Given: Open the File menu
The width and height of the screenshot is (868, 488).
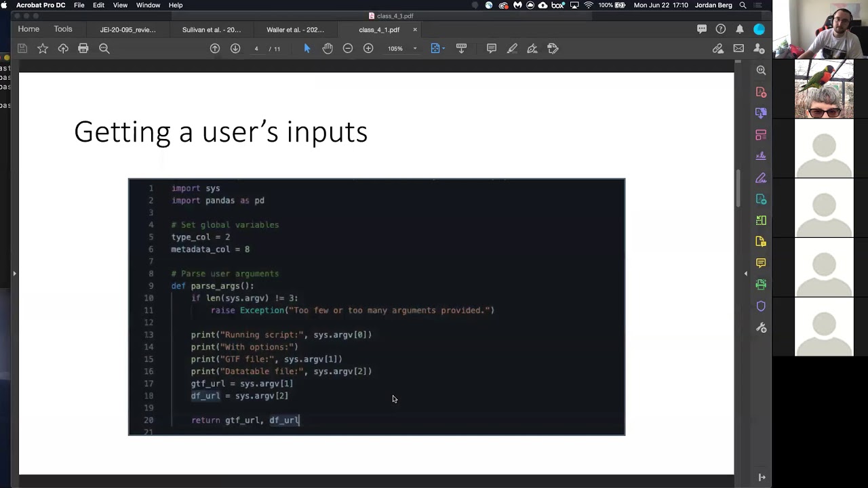Looking at the screenshot, I should [79, 5].
